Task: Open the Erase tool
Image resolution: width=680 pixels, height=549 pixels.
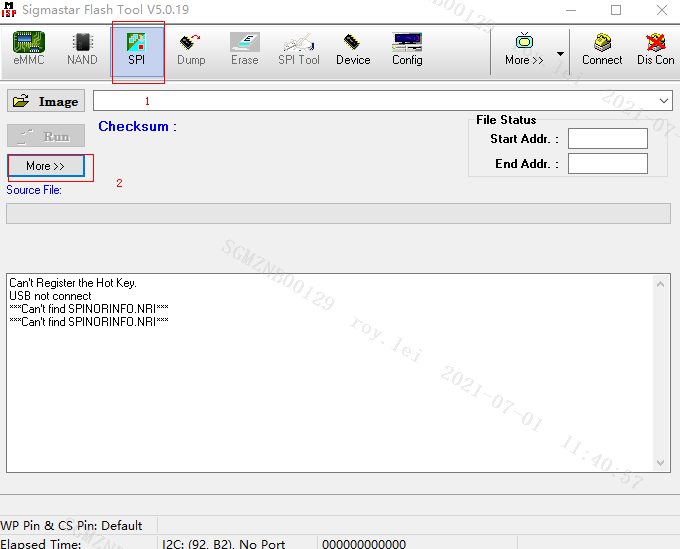Action: pyautogui.click(x=245, y=49)
